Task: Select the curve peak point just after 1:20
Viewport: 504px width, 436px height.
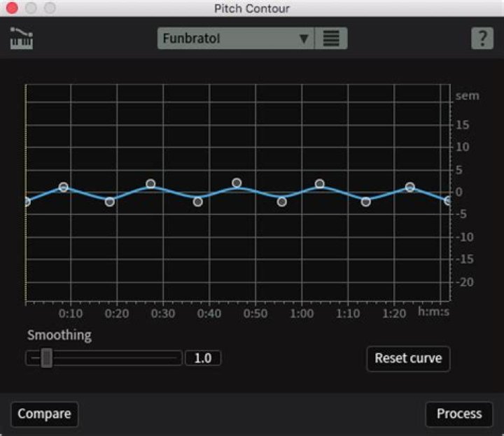Action: (x=409, y=187)
